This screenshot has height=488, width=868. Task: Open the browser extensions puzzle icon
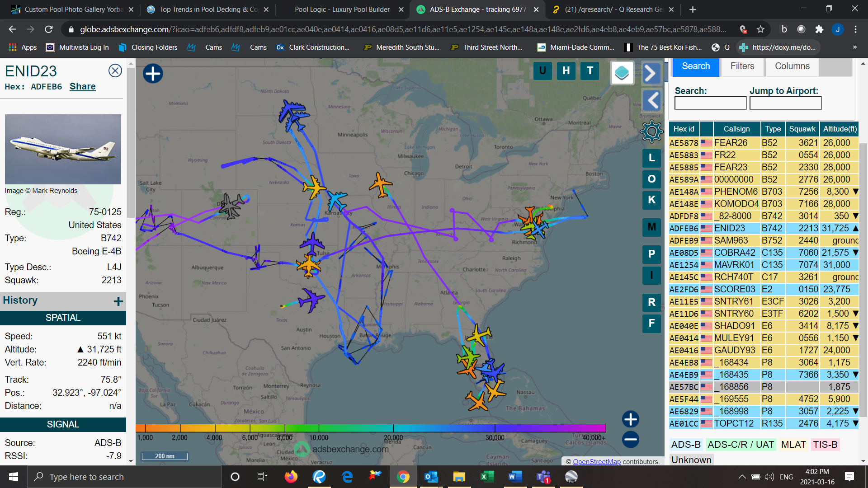click(x=819, y=29)
